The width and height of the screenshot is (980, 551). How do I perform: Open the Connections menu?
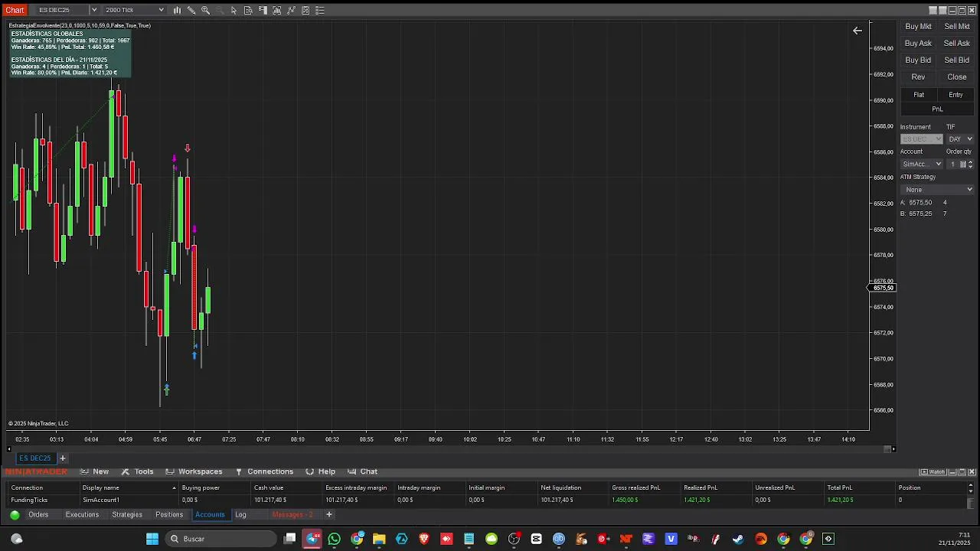tap(264, 471)
